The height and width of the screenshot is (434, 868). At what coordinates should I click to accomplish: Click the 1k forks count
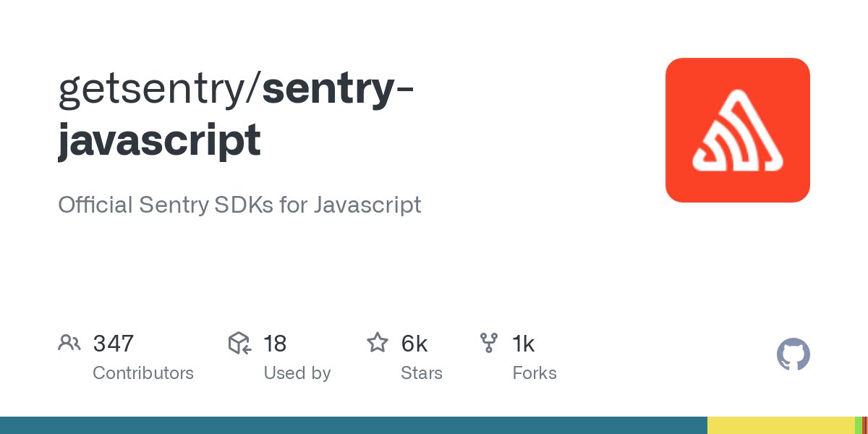[x=524, y=344]
